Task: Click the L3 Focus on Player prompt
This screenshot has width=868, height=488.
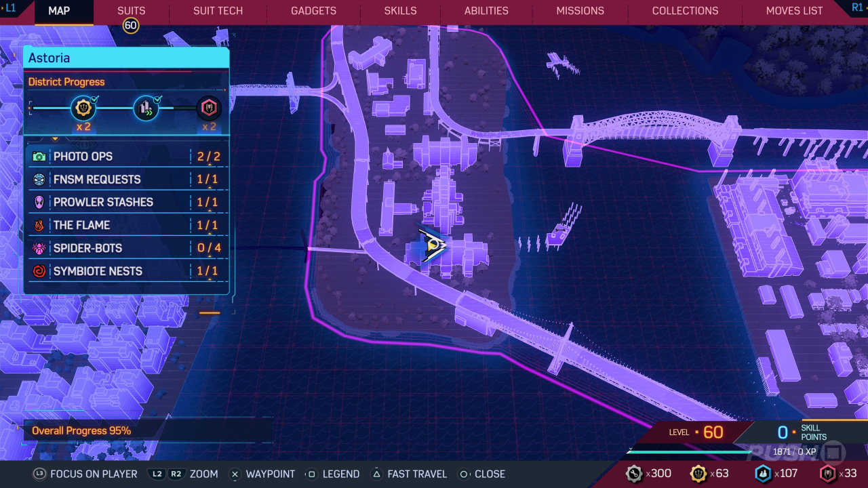Action: click(85, 474)
